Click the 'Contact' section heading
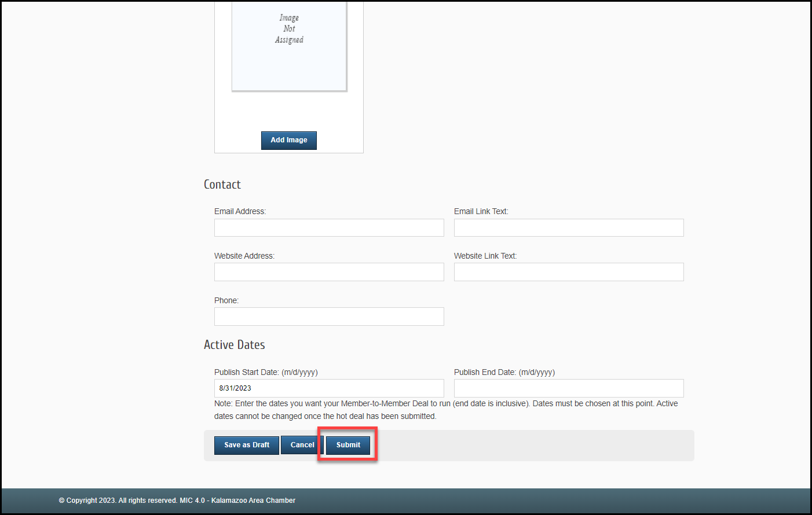The image size is (812, 515). point(222,185)
